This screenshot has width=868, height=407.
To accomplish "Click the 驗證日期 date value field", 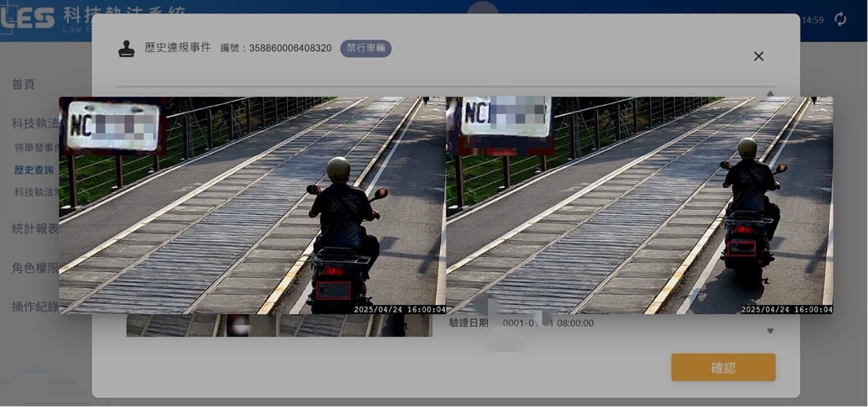I will click(548, 323).
